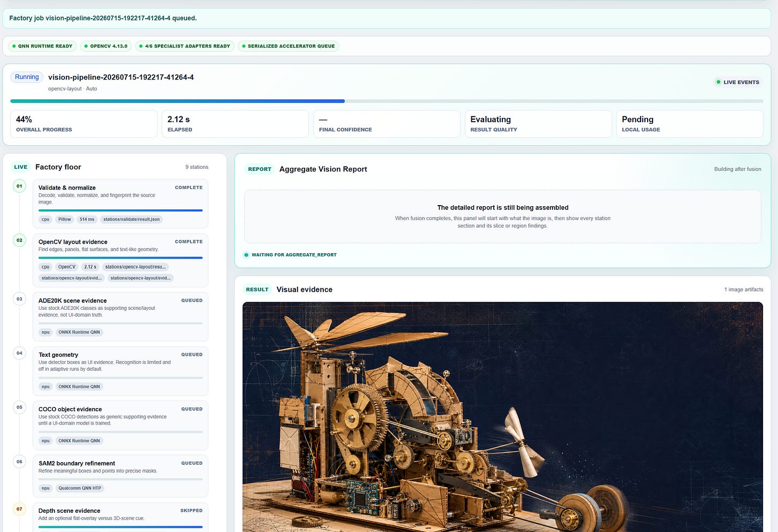Image resolution: width=778 pixels, height=532 pixels.
Task: Click the FINAL CONFIDENCE card
Action: [387, 124]
